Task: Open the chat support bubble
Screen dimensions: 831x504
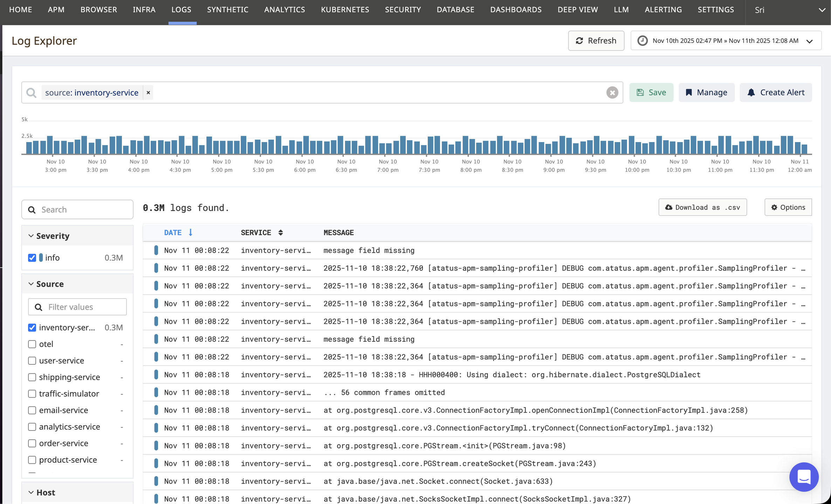Action: (x=804, y=477)
